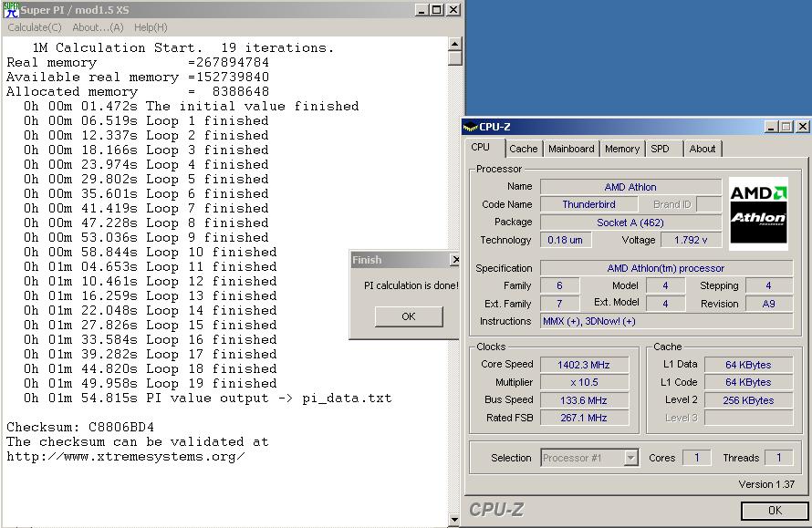Close the Super PI window
Image resolution: width=812 pixels, height=528 pixels.
(453, 10)
